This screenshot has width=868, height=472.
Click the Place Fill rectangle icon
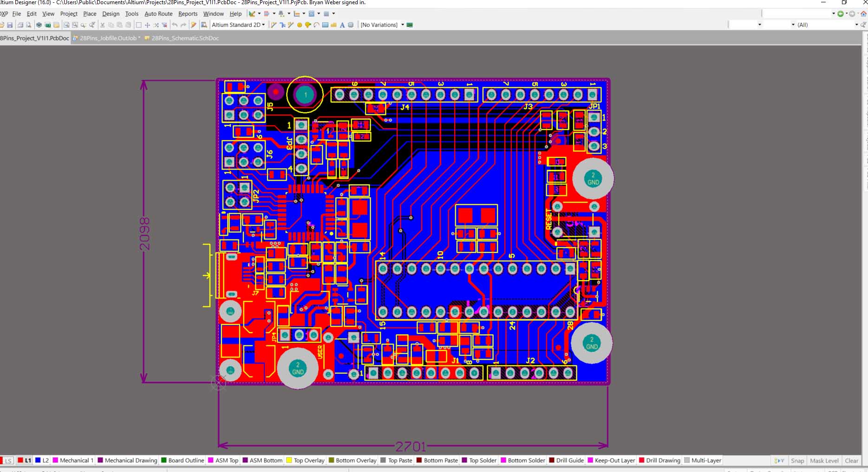tap(325, 25)
